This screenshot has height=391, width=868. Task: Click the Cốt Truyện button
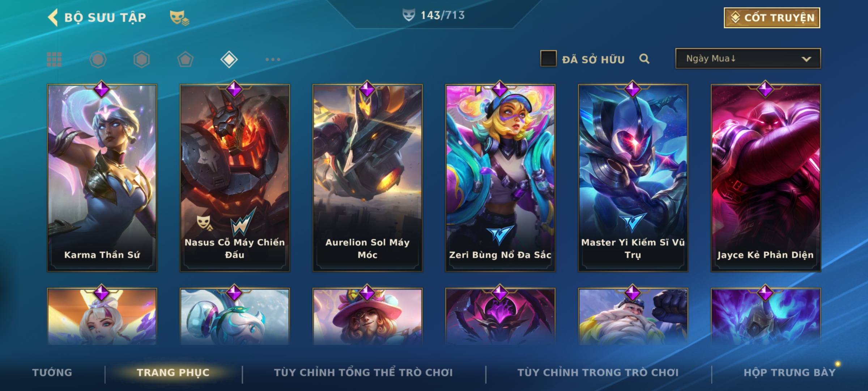pyautogui.click(x=772, y=18)
